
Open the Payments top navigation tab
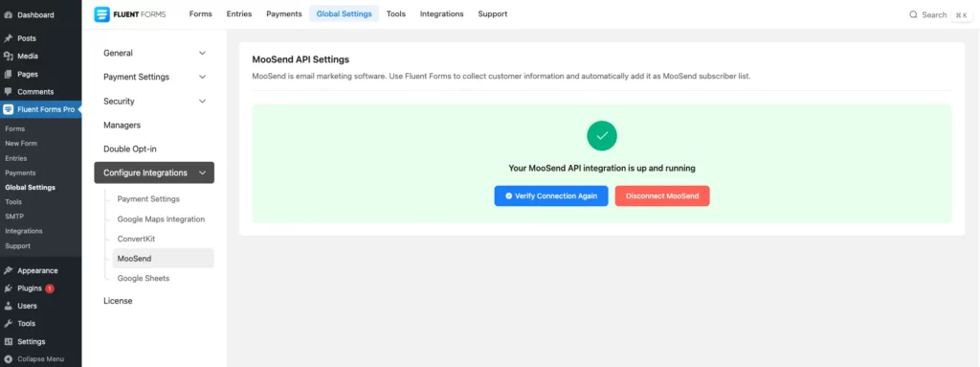pyautogui.click(x=283, y=13)
